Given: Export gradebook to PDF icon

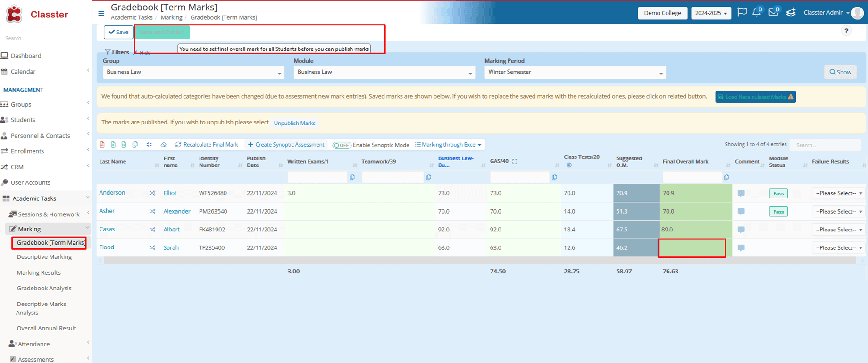Looking at the screenshot, I should tap(102, 145).
